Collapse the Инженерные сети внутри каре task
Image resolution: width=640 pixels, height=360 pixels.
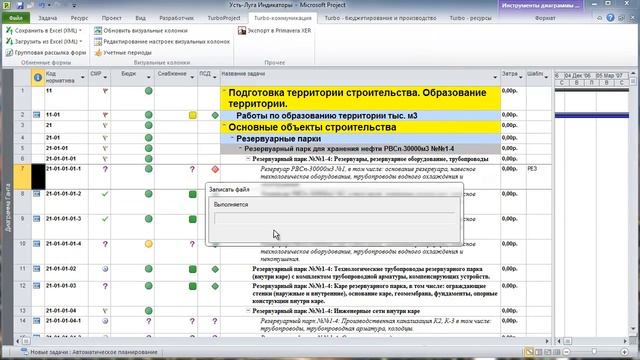[x=248, y=311]
